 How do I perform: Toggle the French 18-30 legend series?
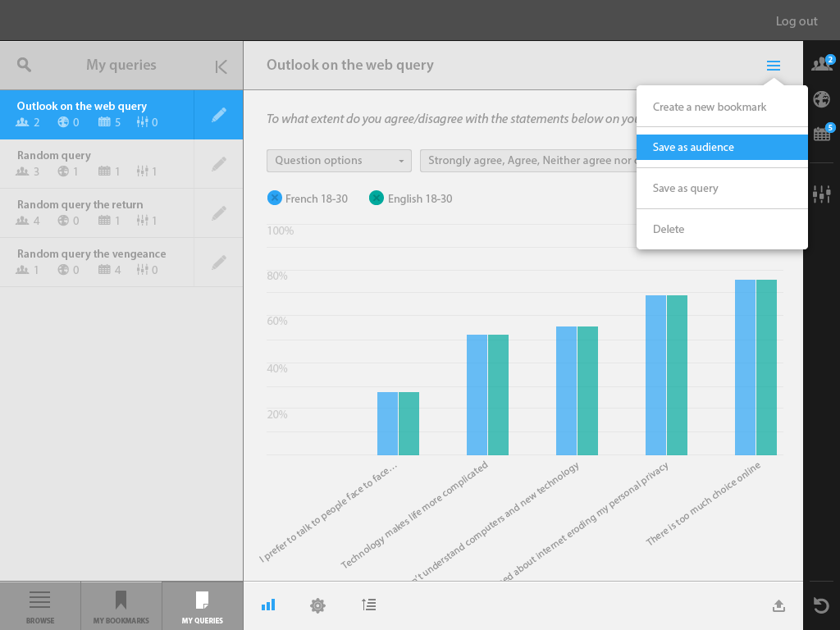[x=275, y=198]
